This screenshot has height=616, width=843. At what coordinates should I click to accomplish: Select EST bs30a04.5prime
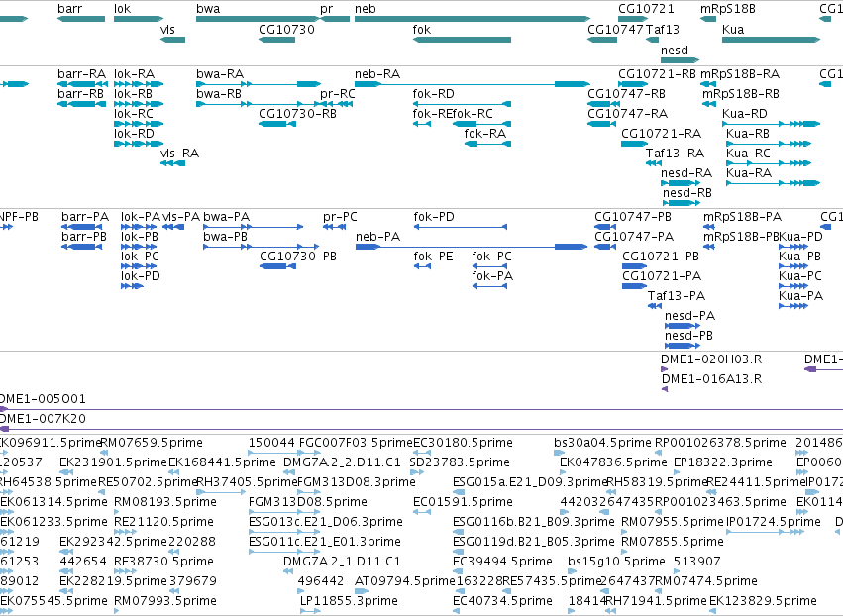pos(602,443)
